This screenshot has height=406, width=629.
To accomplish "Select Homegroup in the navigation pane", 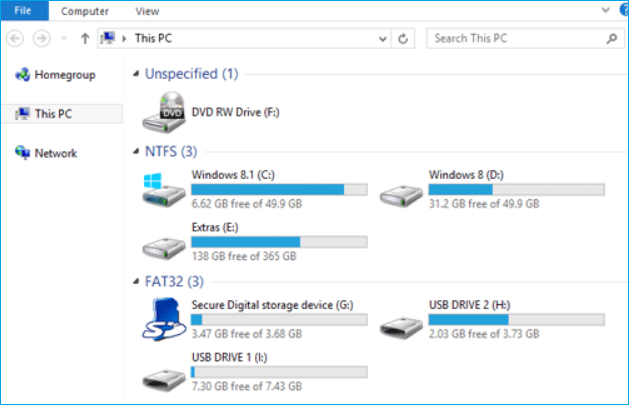I will click(61, 75).
